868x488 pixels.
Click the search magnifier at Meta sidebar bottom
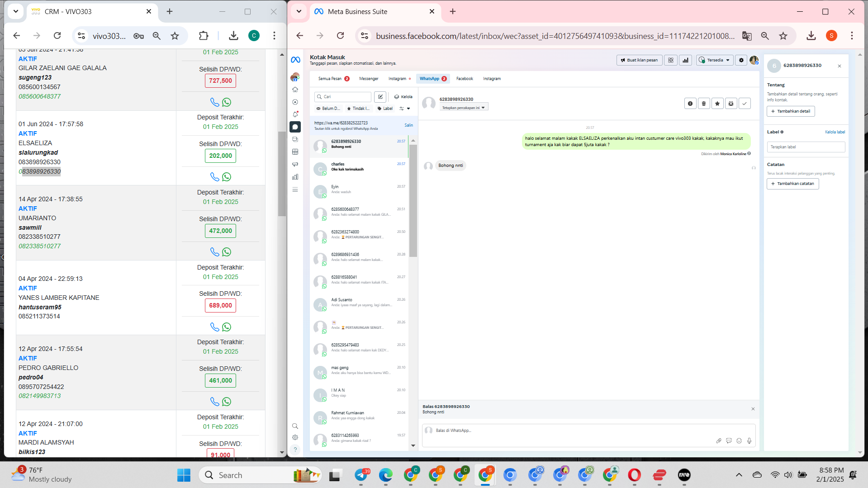295,426
